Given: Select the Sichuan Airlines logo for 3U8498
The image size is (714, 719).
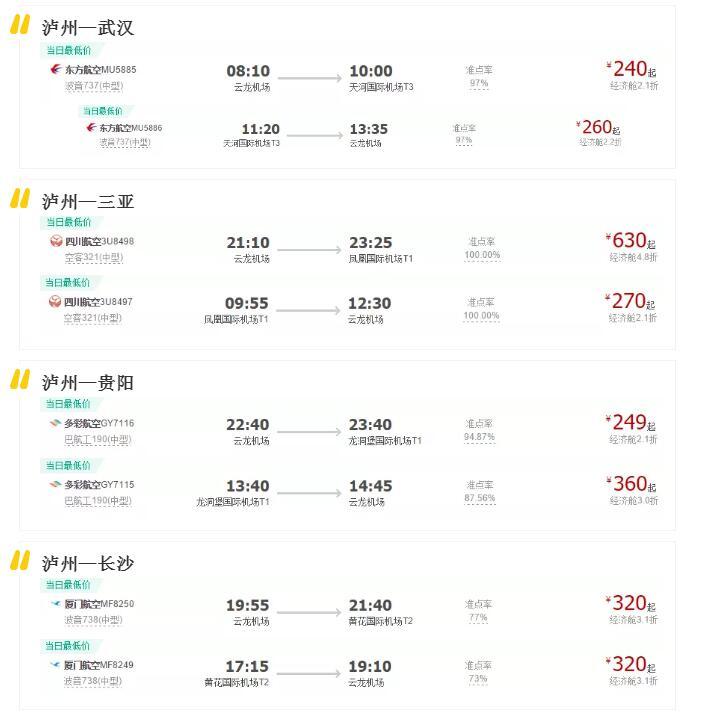Looking at the screenshot, I should click(56, 241).
